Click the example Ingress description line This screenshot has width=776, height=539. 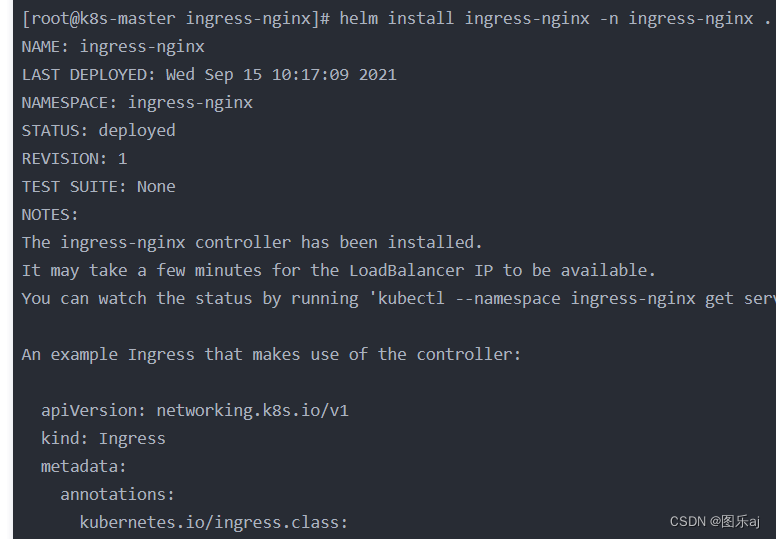pos(271,354)
